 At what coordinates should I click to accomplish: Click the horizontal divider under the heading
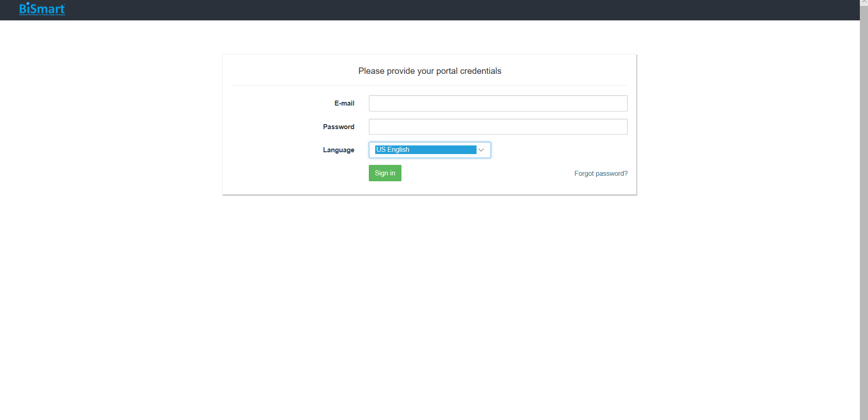coord(429,85)
